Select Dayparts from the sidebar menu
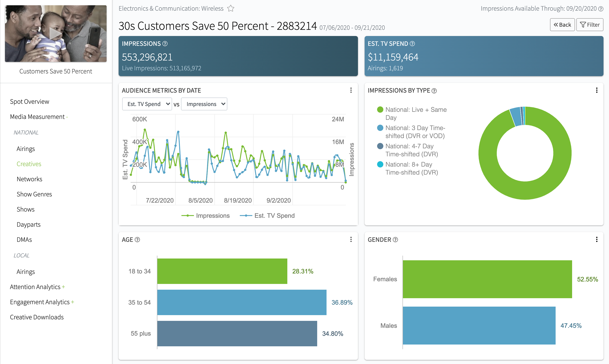This screenshot has width=609, height=364. pyautogui.click(x=29, y=224)
